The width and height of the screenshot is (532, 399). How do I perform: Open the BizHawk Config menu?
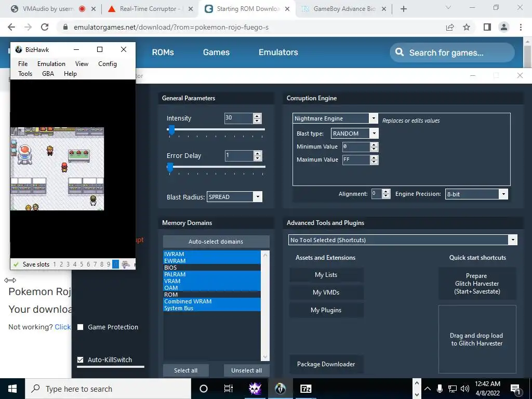(x=108, y=64)
